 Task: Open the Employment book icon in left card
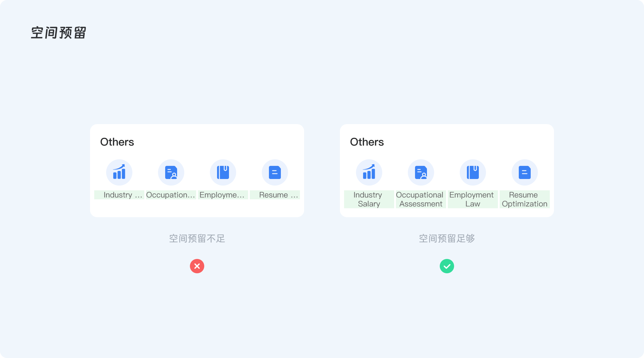coord(223,172)
